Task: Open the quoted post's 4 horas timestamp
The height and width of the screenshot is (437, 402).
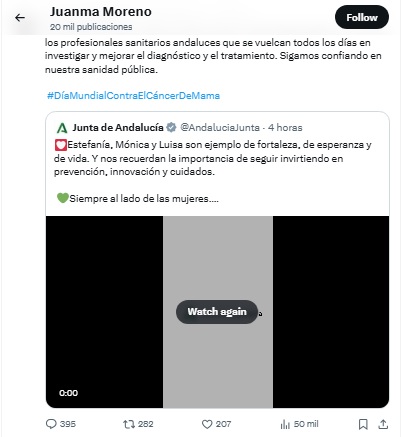Action: (285, 128)
